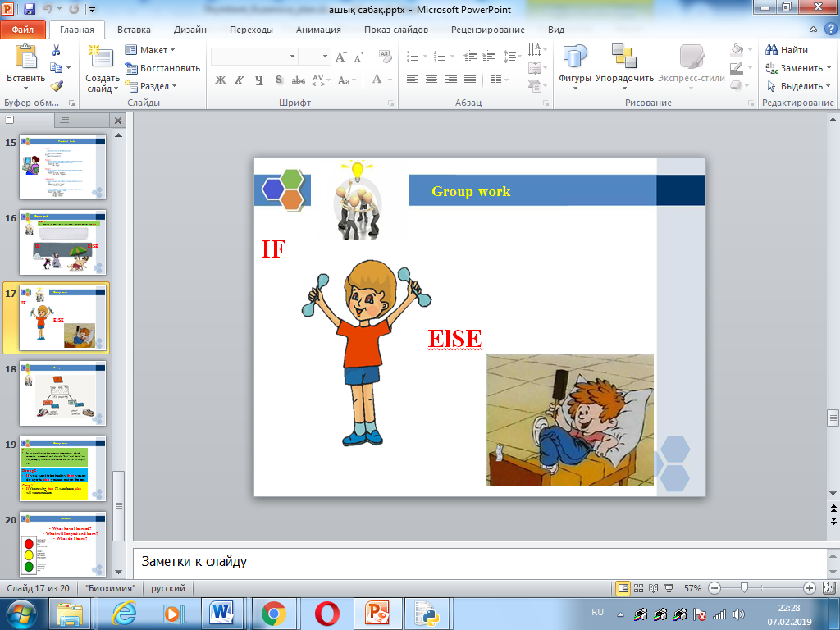Click the zoom in plus button

[x=810, y=588]
